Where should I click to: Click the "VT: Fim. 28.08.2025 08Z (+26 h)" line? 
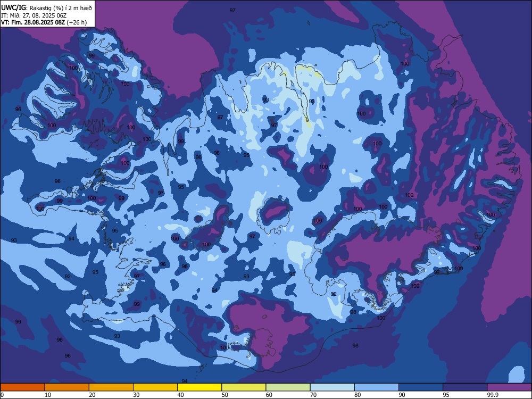tap(44, 22)
